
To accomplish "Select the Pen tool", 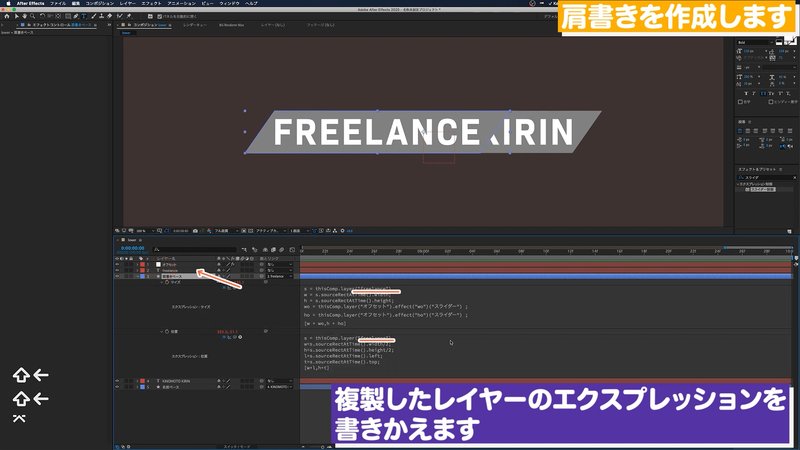I will (x=76, y=16).
